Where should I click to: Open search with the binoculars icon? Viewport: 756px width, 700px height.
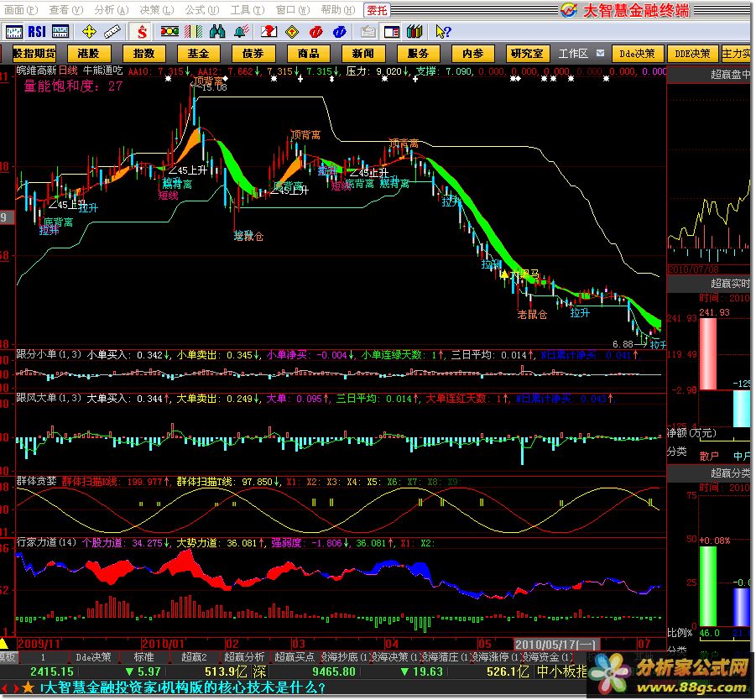tap(217, 32)
